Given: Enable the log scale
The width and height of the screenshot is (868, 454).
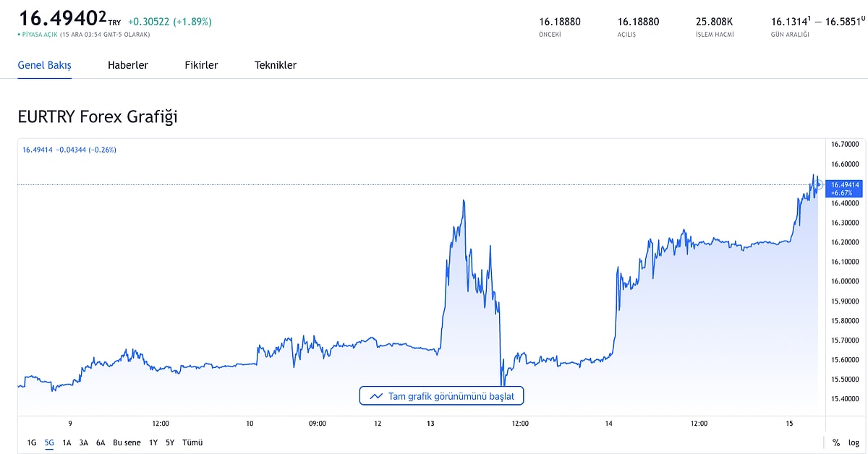Looking at the screenshot, I should click(x=854, y=442).
